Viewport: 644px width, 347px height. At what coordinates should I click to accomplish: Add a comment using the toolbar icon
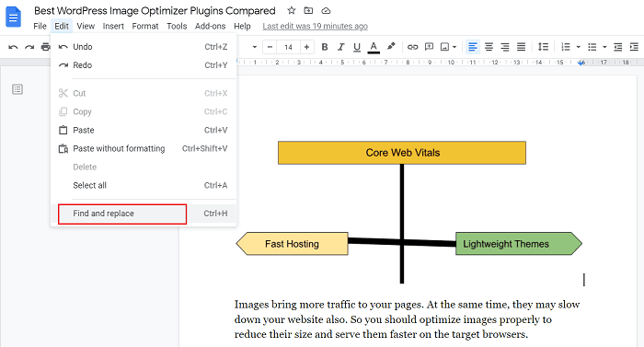[x=429, y=47]
